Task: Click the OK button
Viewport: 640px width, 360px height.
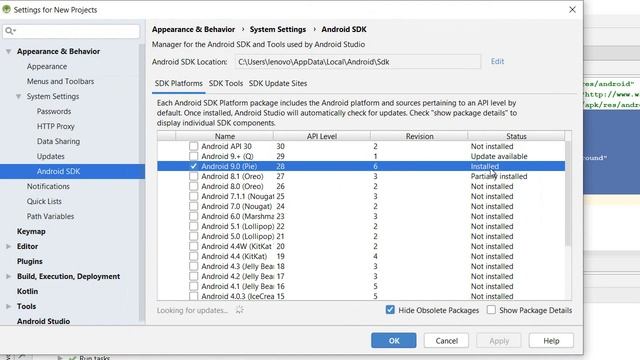Action: click(x=394, y=340)
